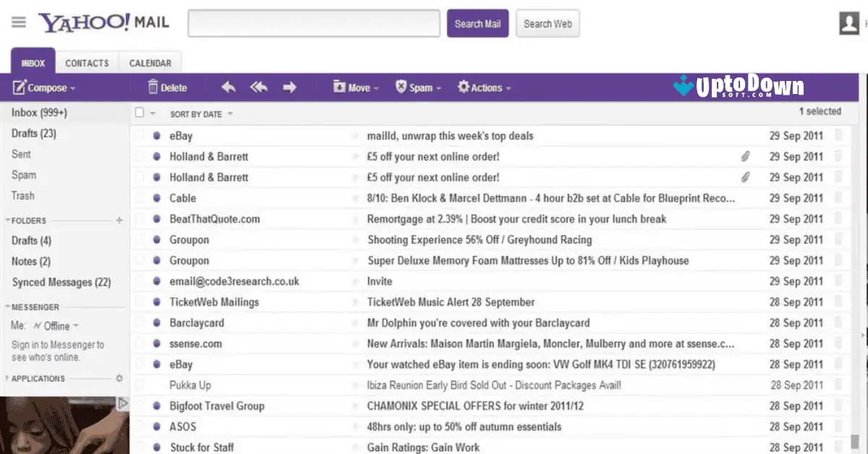Click the Forward arrow icon
The height and width of the screenshot is (454, 868).
[289, 87]
